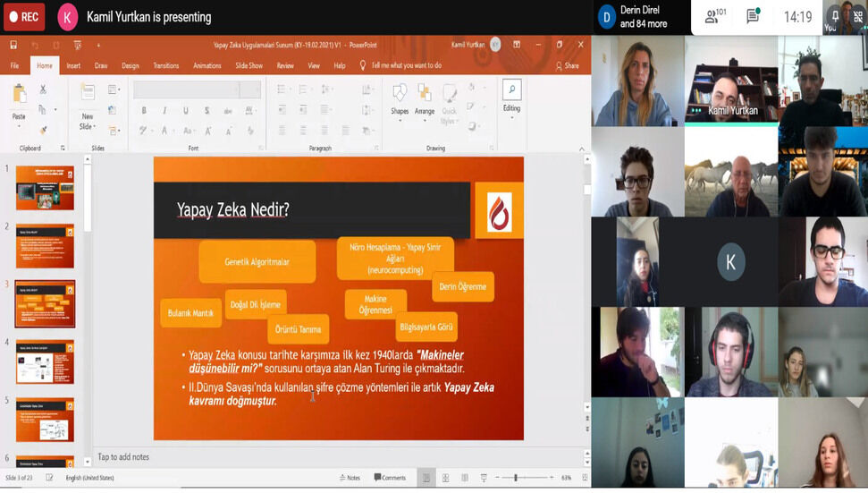
Task: Select slide 4 thumbnail in panel
Action: coord(45,361)
